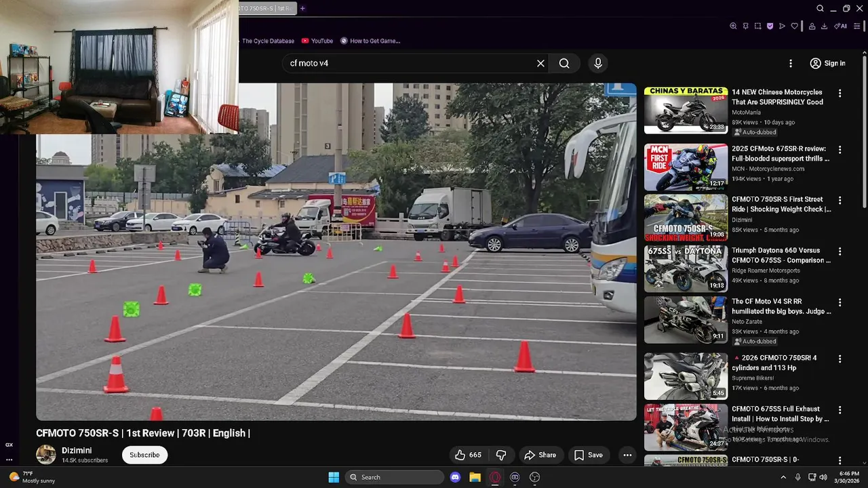Open more actions ellipsis under the video
The height and width of the screenshot is (488, 868).
[x=627, y=455]
